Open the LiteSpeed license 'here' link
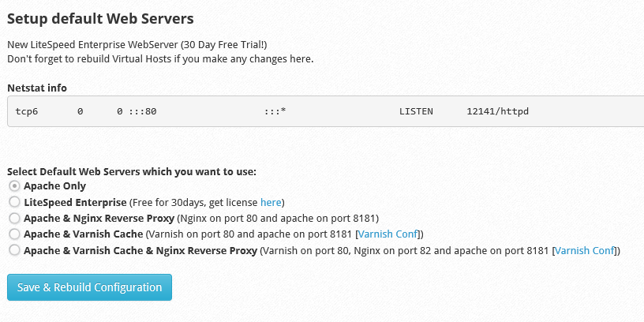Screen dimensions: 644x322 pos(270,203)
